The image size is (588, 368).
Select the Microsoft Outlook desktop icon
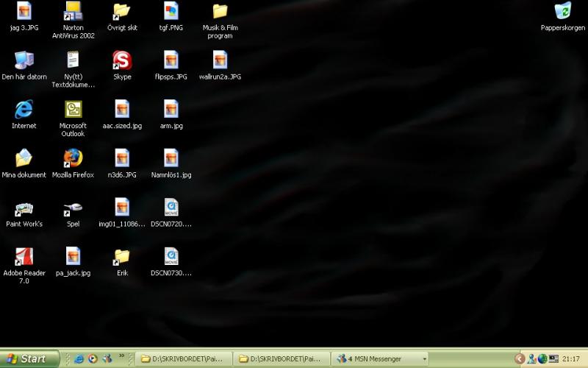click(x=73, y=110)
